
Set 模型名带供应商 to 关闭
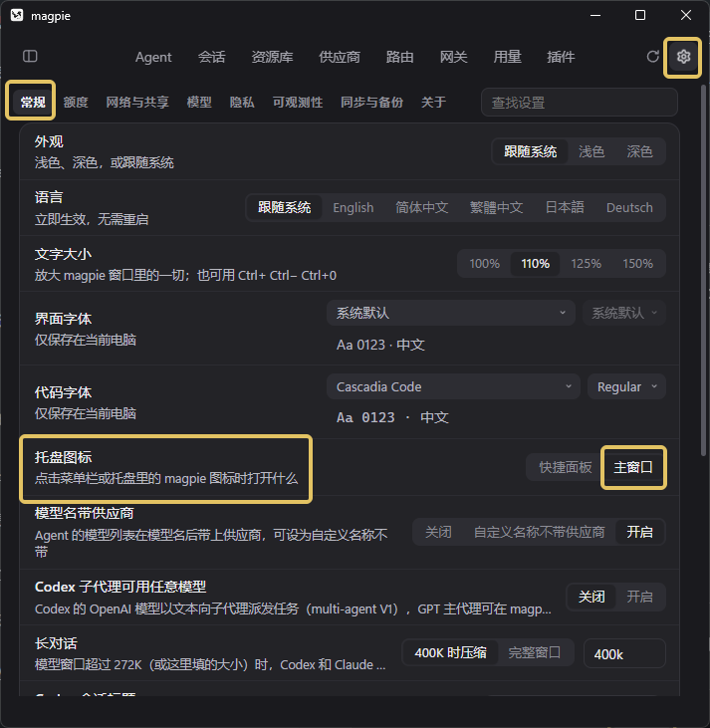click(438, 532)
